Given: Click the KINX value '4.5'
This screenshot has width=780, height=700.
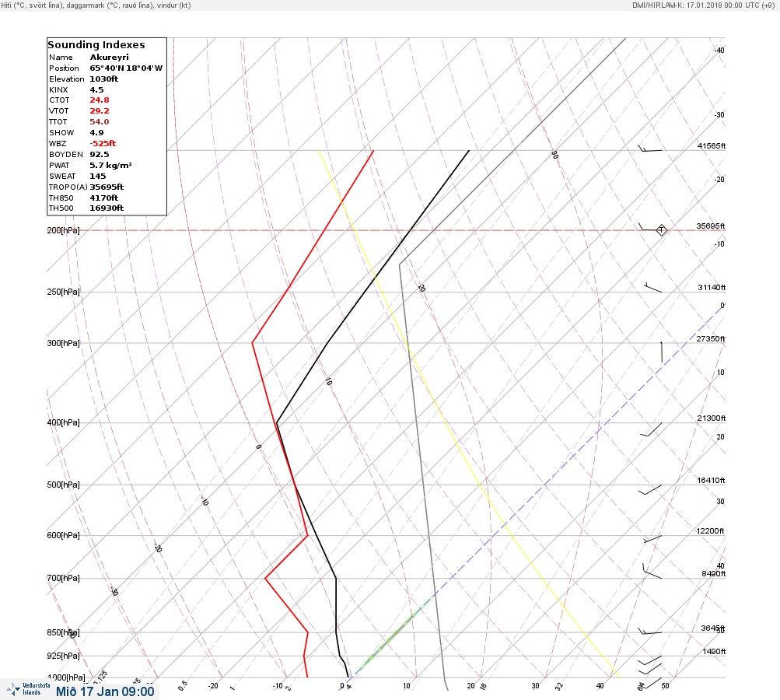Looking at the screenshot, I should tap(96, 90).
